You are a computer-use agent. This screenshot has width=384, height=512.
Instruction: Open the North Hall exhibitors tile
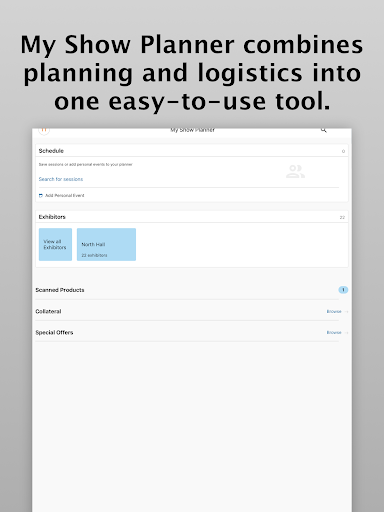(106, 244)
